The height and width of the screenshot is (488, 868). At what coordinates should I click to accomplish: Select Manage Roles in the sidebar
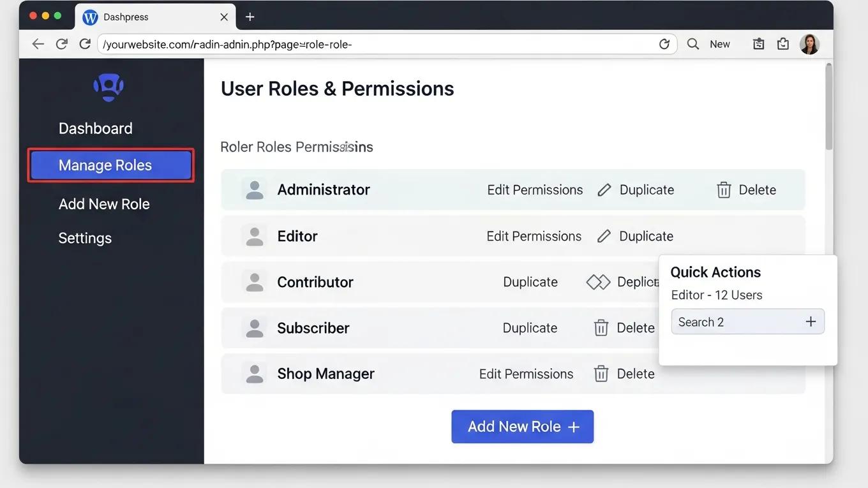click(x=110, y=165)
